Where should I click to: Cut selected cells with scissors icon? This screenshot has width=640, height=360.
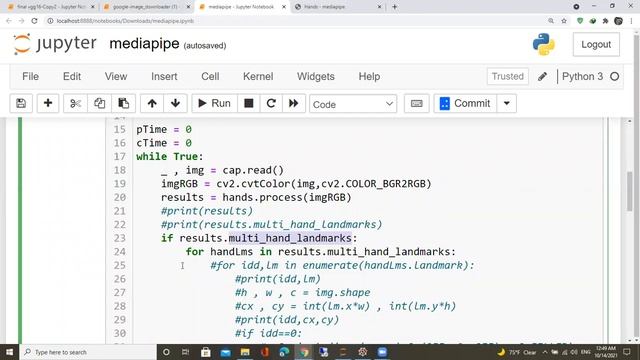click(76, 104)
